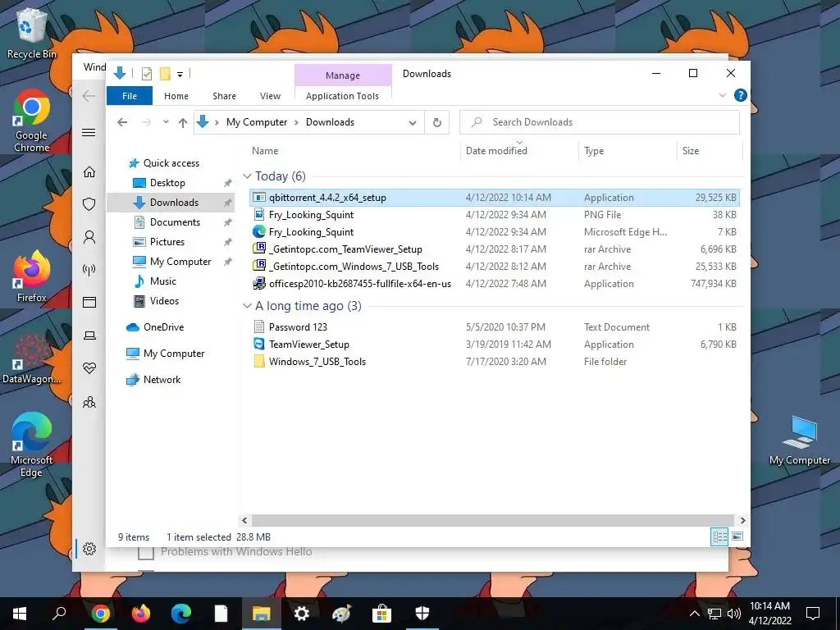Click the New folder icon in quick access toolbar
The height and width of the screenshot is (630, 840).
(x=165, y=74)
